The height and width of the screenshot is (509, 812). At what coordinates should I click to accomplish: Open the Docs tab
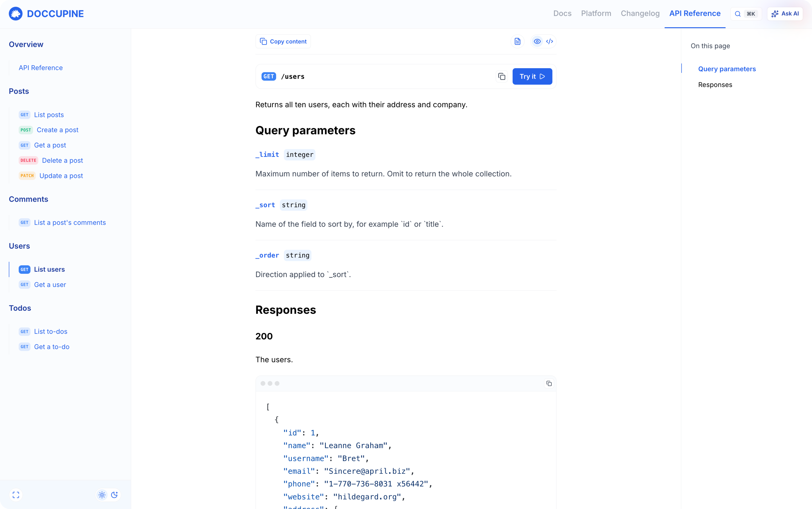click(562, 13)
